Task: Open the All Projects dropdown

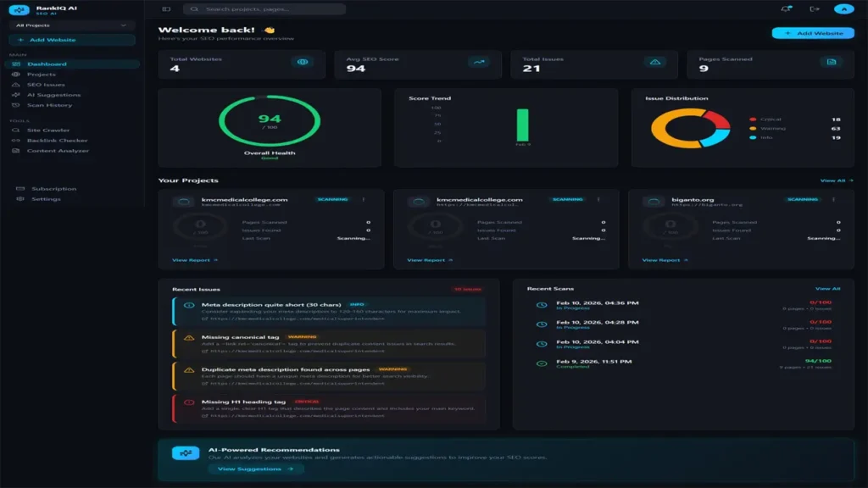Action: 71,25
